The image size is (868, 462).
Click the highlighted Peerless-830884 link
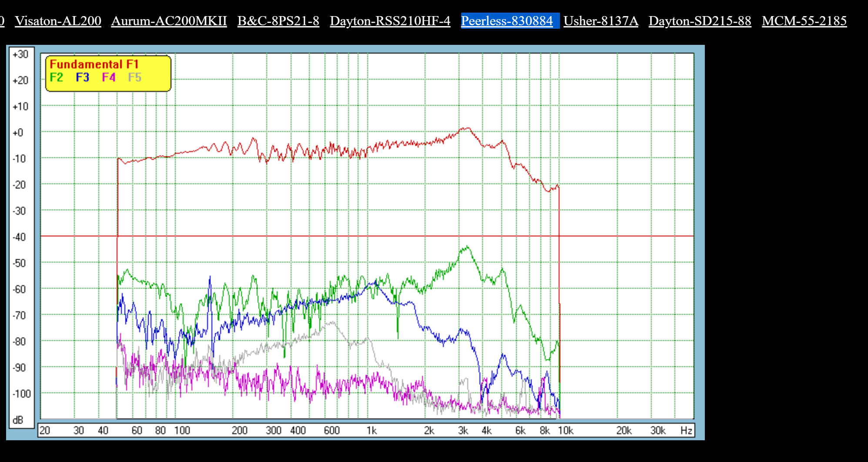click(x=507, y=20)
